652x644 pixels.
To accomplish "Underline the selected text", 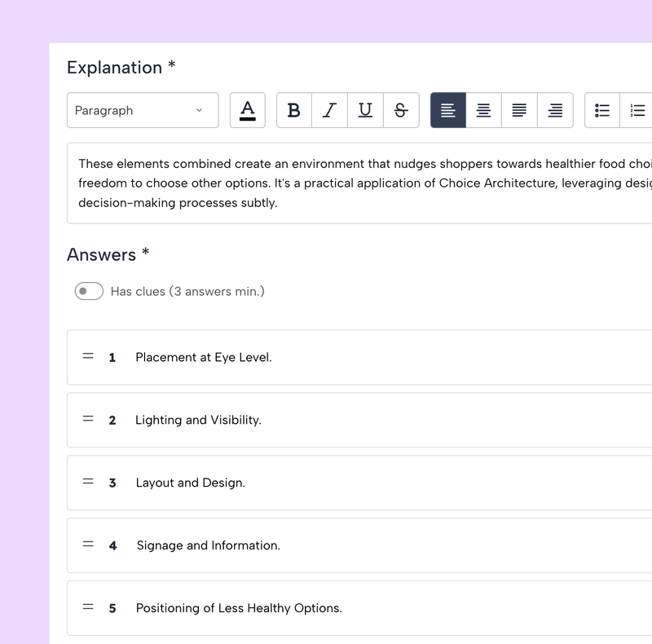I will 365,111.
